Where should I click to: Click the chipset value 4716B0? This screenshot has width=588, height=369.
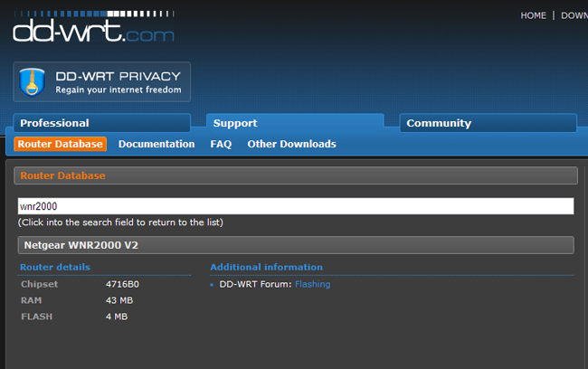[122, 284]
